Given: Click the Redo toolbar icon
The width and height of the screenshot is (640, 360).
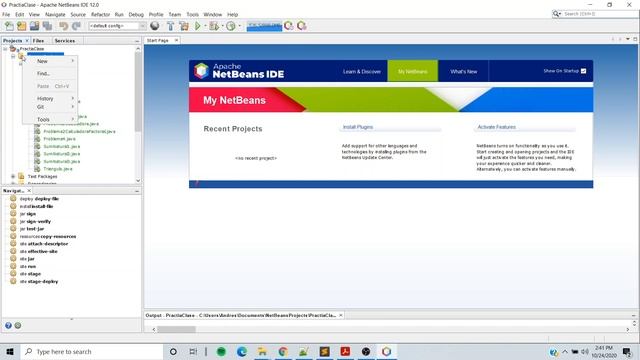Looking at the screenshot, I should click(x=76, y=26).
